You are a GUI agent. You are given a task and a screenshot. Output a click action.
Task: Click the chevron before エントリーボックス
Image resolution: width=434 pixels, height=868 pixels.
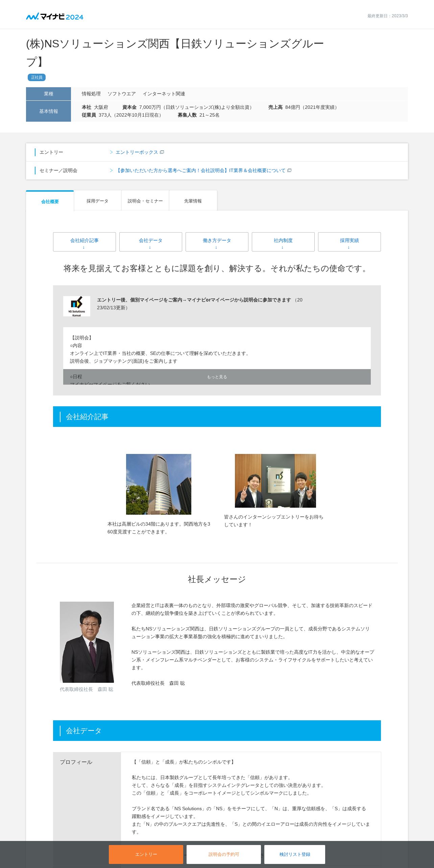coord(111,152)
